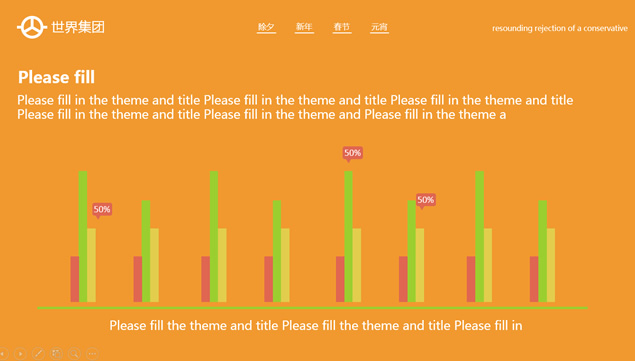Viewport: 635px width, 361px height.
Task: Click the tall green bar in the first group
Action: pos(83,237)
